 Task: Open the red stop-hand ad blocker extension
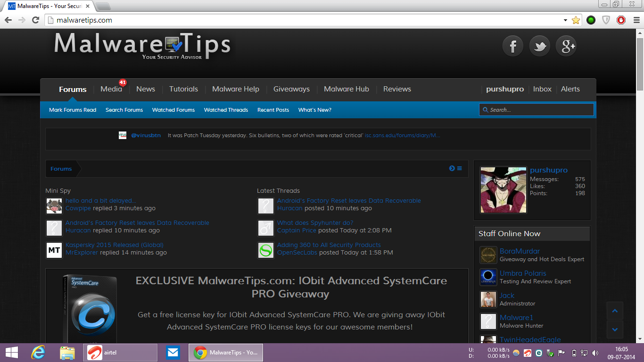[621, 20]
